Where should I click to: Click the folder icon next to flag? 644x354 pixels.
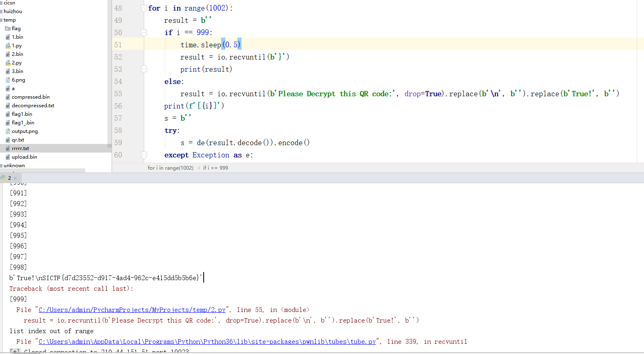click(x=8, y=29)
